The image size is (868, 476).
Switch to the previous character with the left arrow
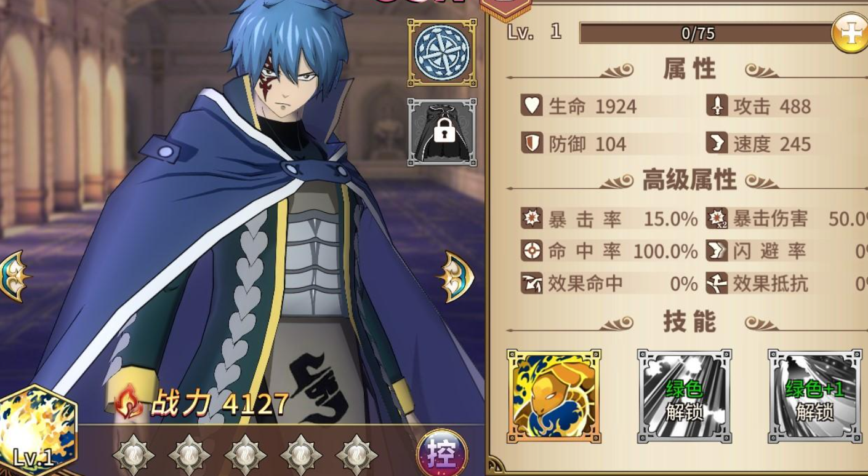(x=14, y=276)
